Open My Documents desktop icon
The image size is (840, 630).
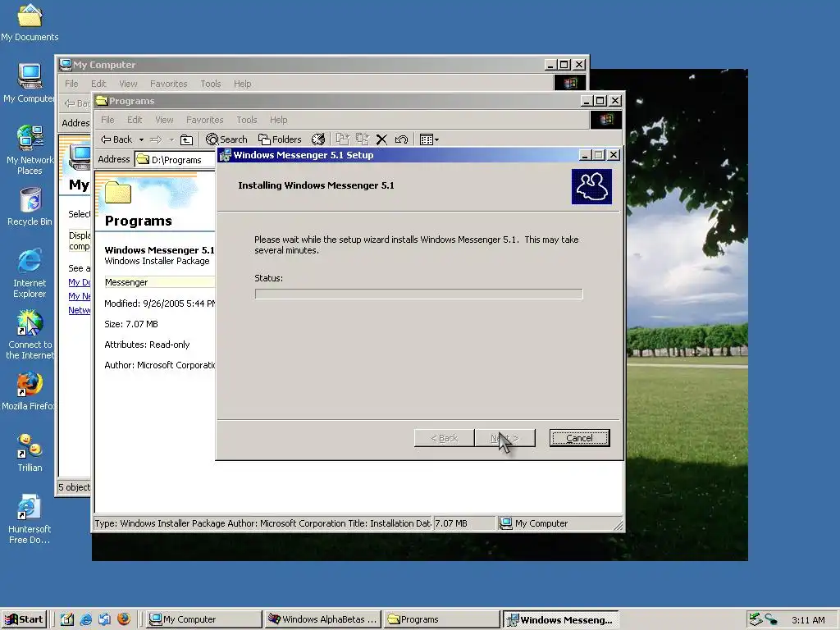pyautogui.click(x=30, y=22)
